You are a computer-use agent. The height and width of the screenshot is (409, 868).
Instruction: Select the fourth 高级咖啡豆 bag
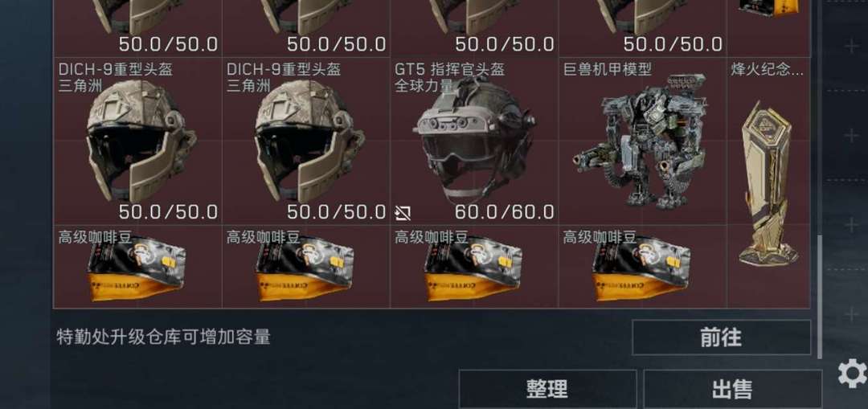pos(643,266)
